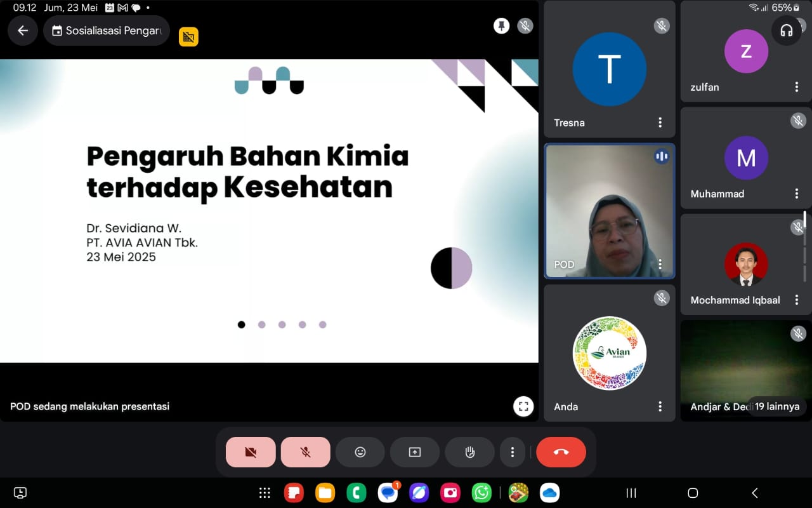The width and height of the screenshot is (812, 508).
Task: Unmute the microphone toggle
Action: (x=305, y=452)
